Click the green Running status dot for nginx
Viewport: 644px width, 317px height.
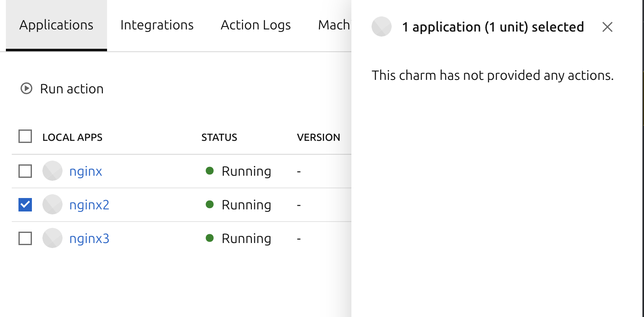(209, 171)
